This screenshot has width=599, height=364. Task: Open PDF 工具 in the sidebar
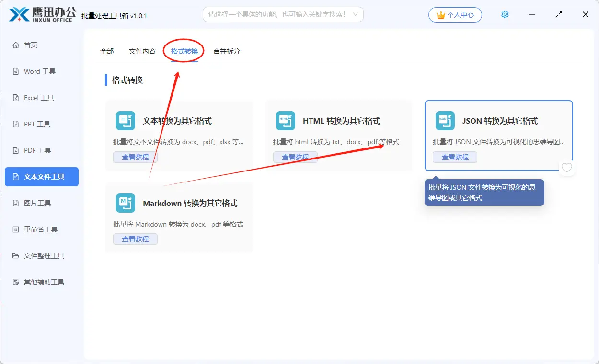pyautogui.click(x=37, y=150)
